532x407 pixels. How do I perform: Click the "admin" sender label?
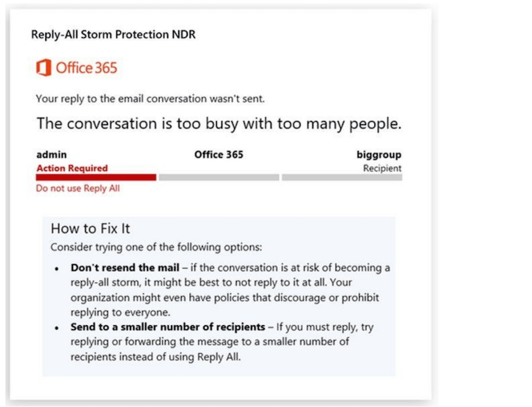click(51, 155)
